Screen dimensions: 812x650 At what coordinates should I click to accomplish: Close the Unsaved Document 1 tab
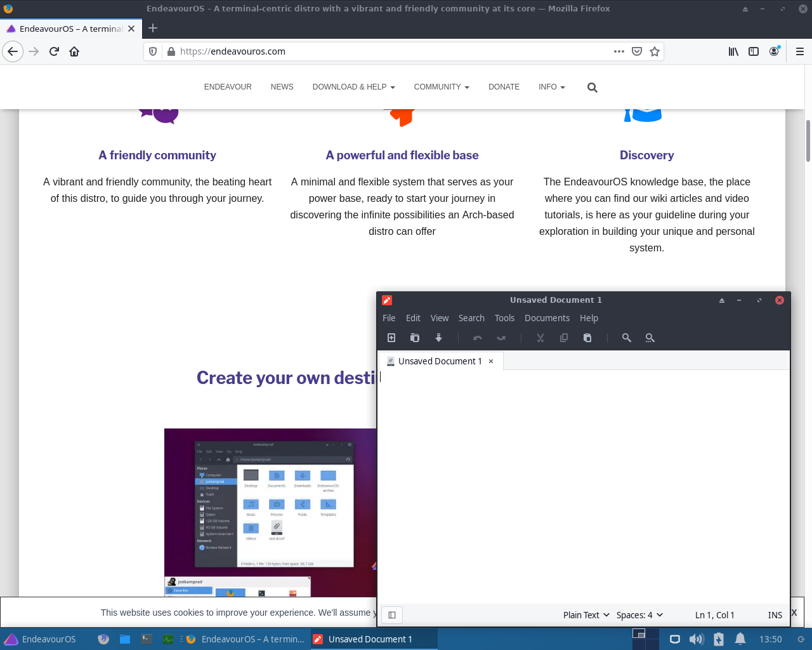[491, 361]
